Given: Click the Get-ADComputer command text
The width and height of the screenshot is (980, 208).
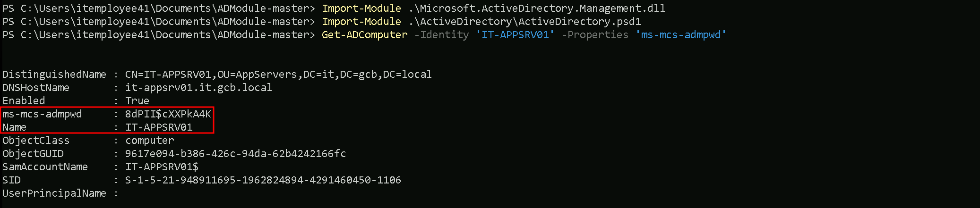Looking at the screenshot, I should 364,35.
